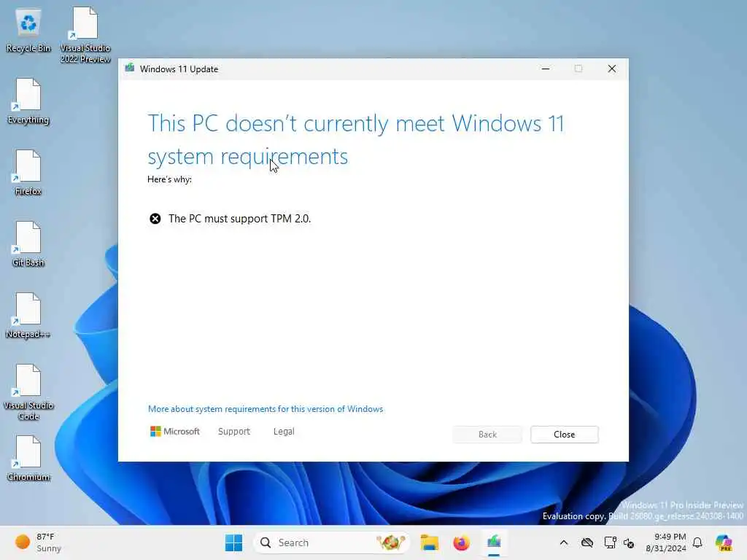Image resolution: width=747 pixels, height=560 pixels.
Task: Click the muted volume tray icon
Action: 629,542
